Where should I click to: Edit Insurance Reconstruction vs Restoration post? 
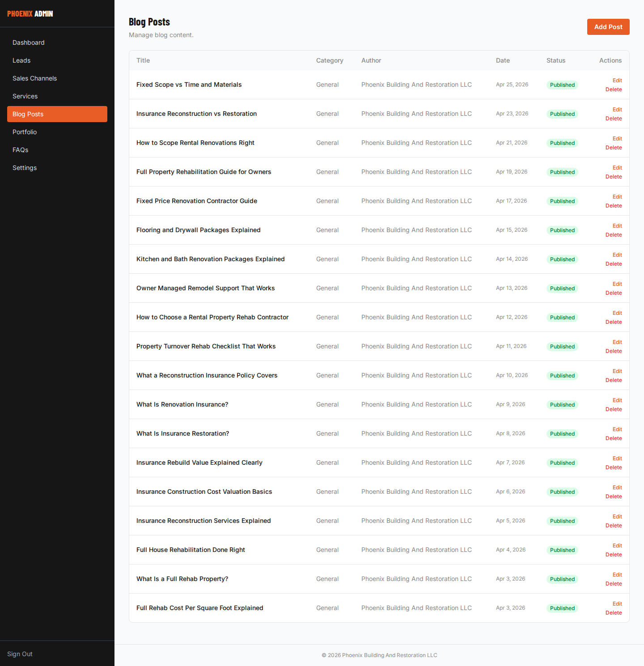617,110
